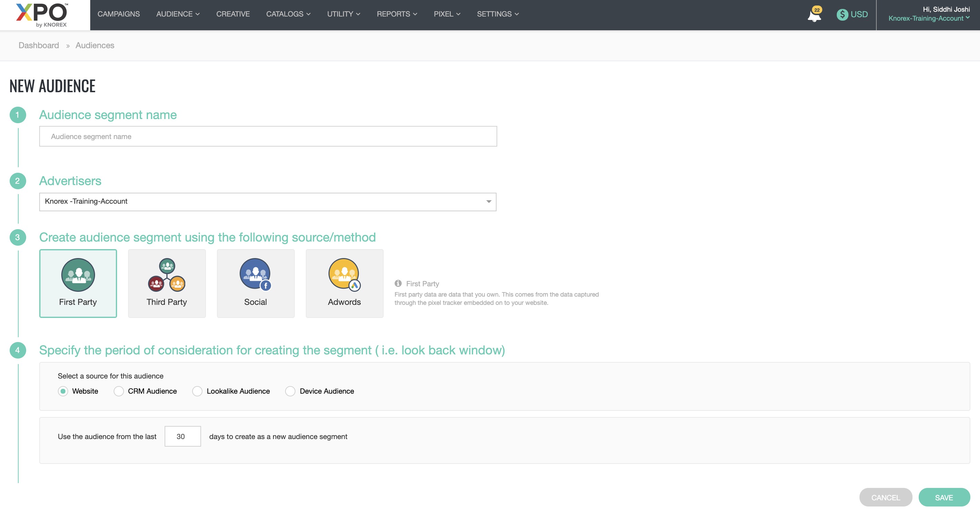Select the CRM Audience radio button
This screenshot has height=512, width=980.
click(x=119, y=391)
